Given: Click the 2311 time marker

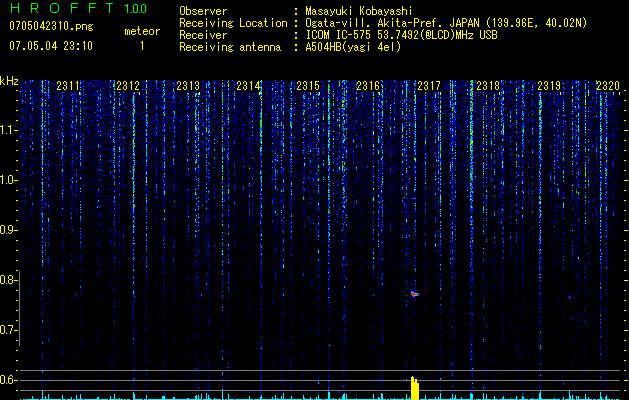Looking at the screenshot, I should 68,85.
